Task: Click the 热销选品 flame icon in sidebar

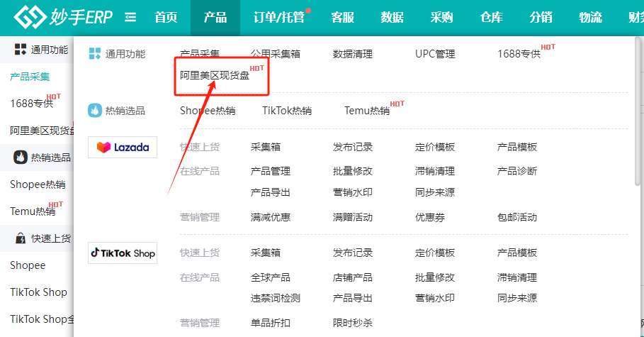Action: pyautogui.click(x=21, y=158)
